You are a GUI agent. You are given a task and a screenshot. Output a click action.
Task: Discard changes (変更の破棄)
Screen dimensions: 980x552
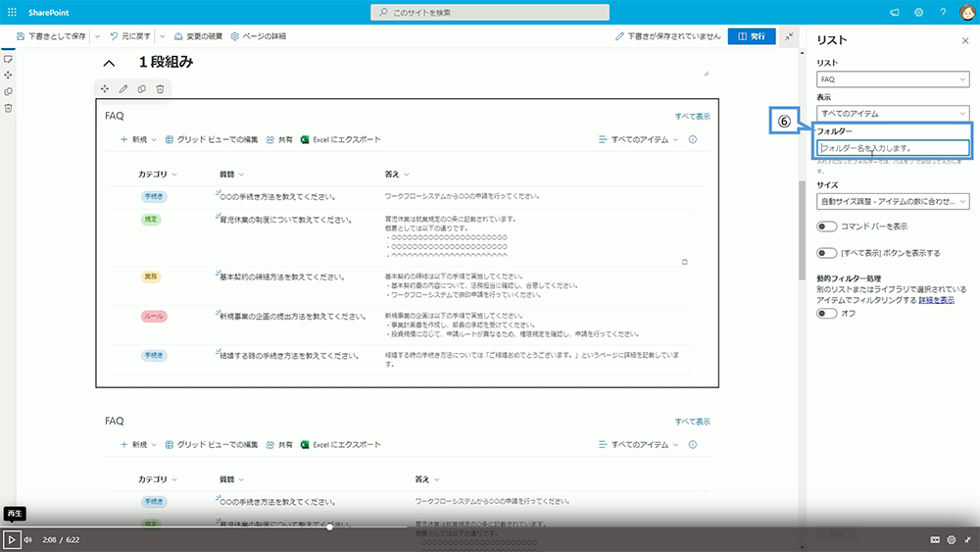coord(198,36)
